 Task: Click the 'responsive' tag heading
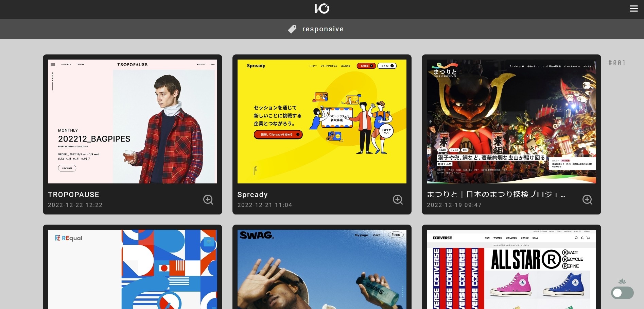[x=323, y=29]
